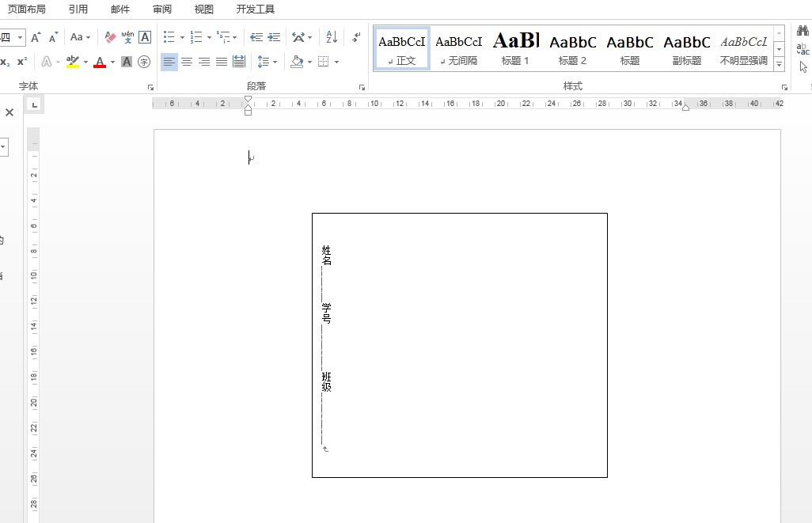Screen dimensions: 812x523
Task: Decrease indent of the paragraph
Action: tap(256, 37)
